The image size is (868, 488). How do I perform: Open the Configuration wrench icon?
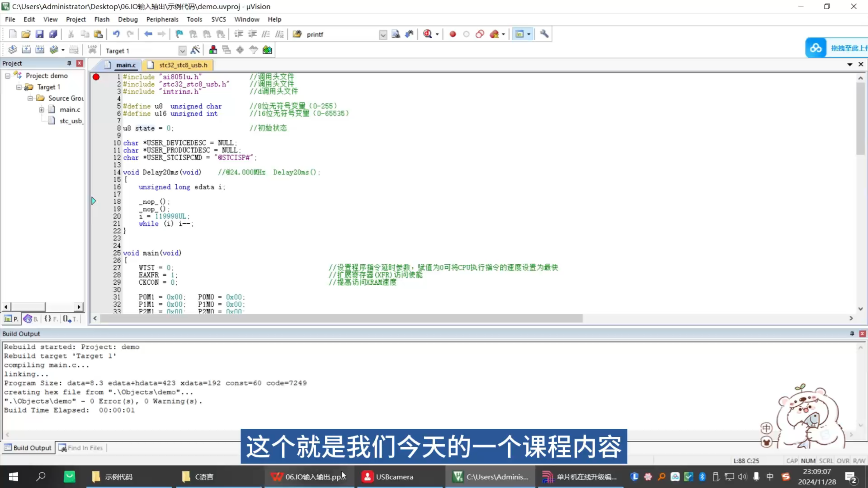click(x=544, y=34)
